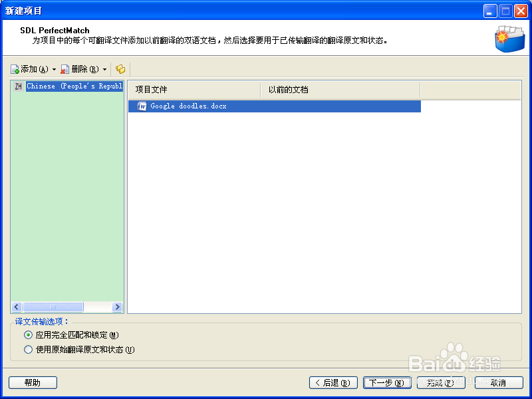Click the ZH language flag icon
532x399 pixels.
[19, 86]
